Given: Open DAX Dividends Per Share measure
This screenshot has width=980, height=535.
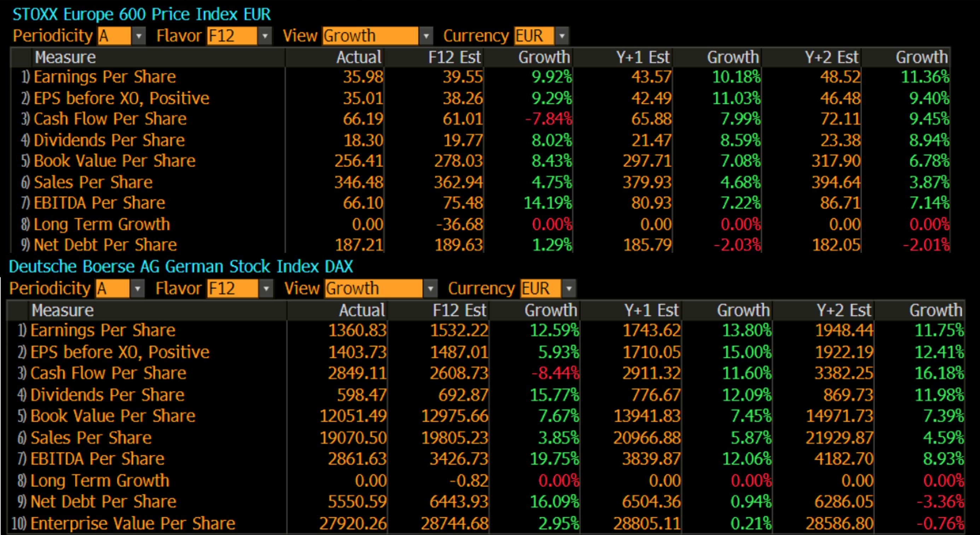Looking at the screenshot, I should click(107, 395).
